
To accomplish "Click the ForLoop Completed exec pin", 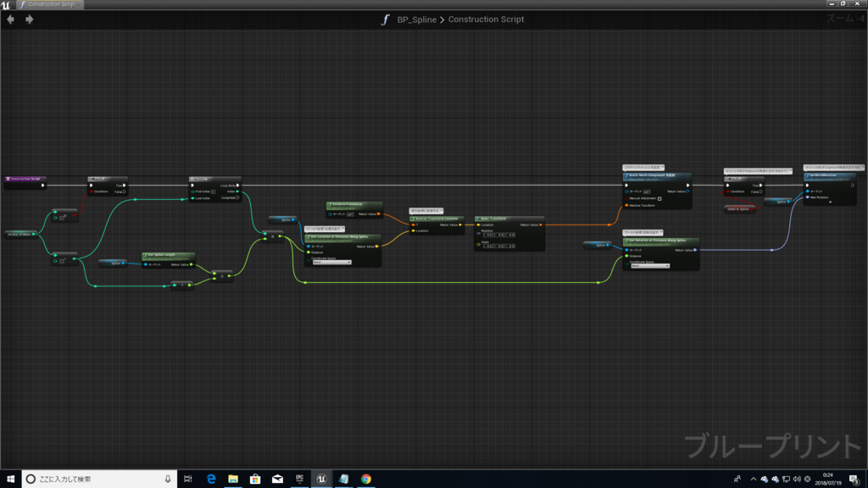I will click(238, 197).
